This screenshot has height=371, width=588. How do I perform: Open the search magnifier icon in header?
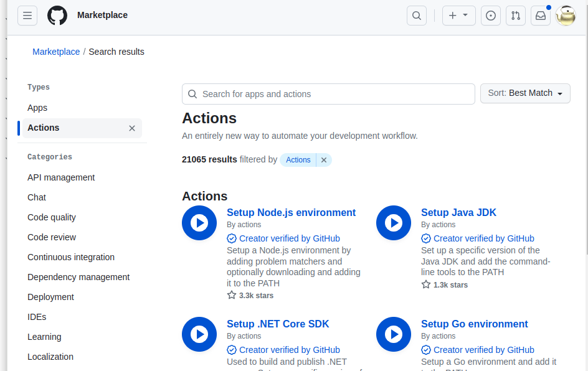click(x=417, y=16)
